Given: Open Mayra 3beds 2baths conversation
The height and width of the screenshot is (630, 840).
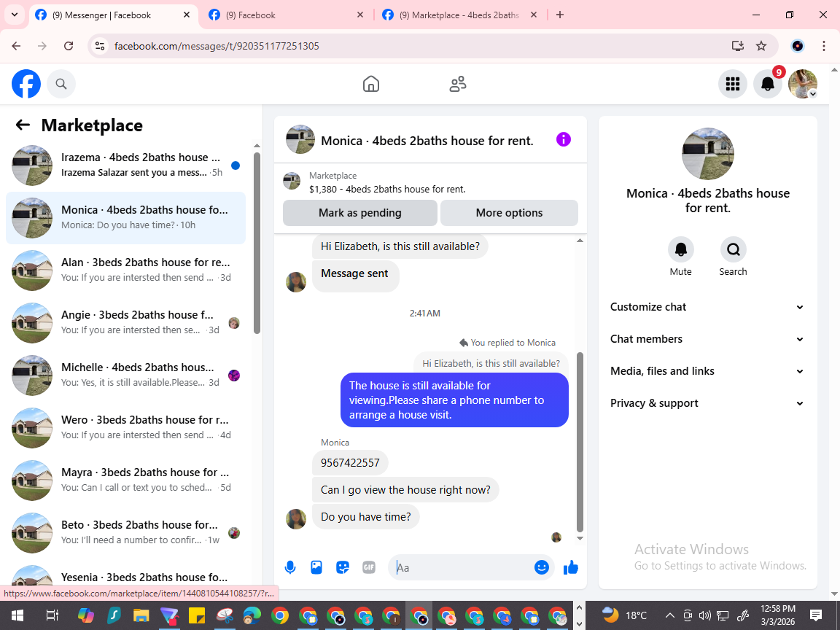Looking at the screenshot, I should click(126, 480).
